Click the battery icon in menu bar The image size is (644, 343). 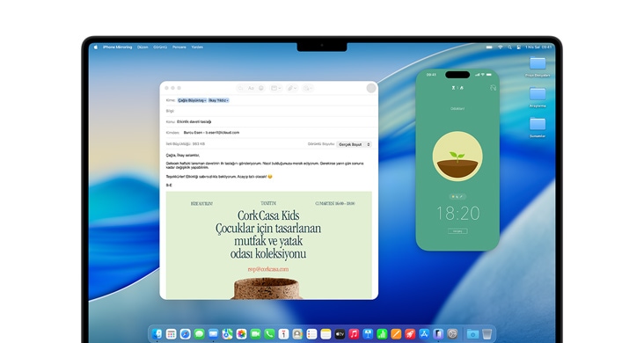(489, 47)
